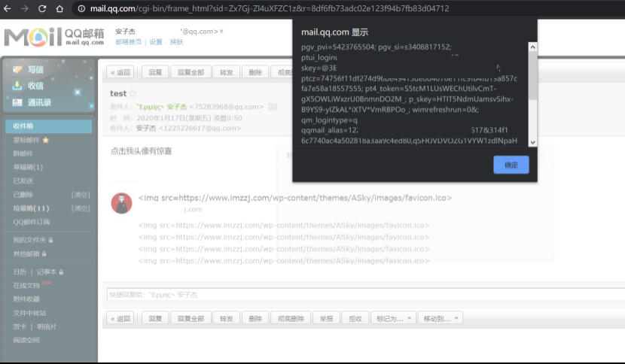The height and width of the screenshot is (364, 625).
Task: Click top toolbar 转发 button
Action: coord(226,72)
